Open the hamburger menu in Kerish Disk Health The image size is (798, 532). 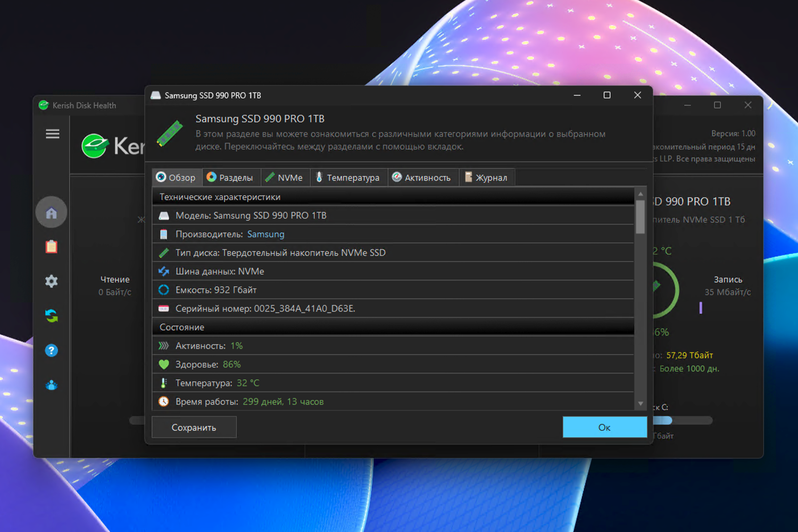pyautogui.click(x=52, y=134)
